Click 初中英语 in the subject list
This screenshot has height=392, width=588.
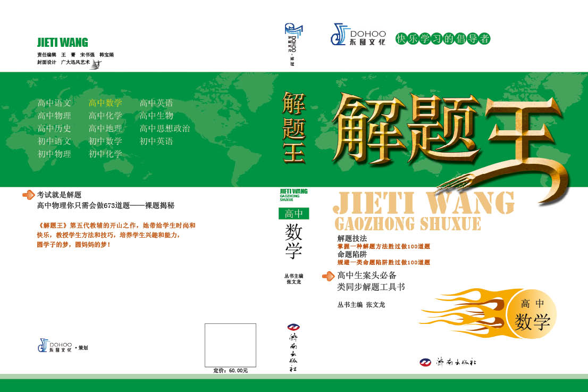pyautogui.click(x=156, y=141)
